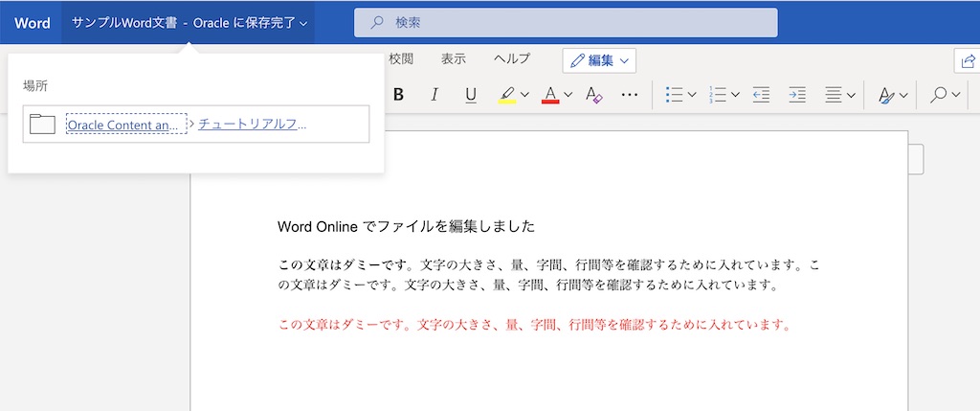Image resolution: width=980 pixels, height=411 pixels.
Task: Open the チュートリアルフ... folder link
Action: [253, 124]
